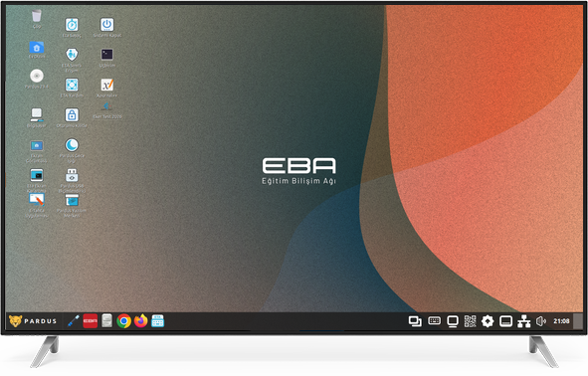This screenshot has width=588, height=376.
Task: Open the wired network tray icon
Action: point(524,321)
